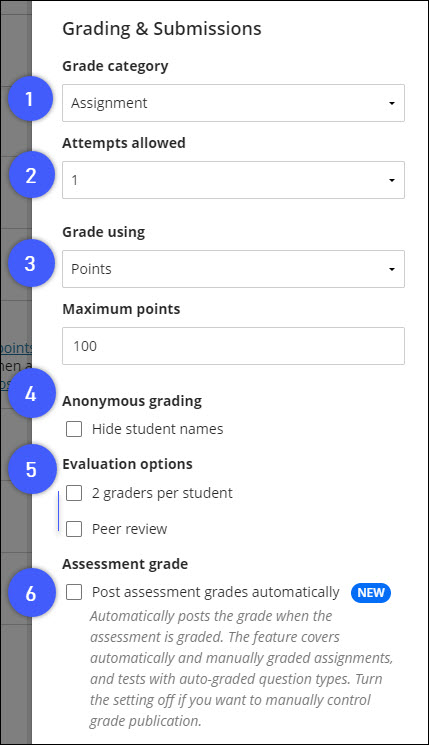Click the arrow on Grade category dropdown
Image resolution: width=429 pixels, height=745 pixels.
(x=391, y=103)
